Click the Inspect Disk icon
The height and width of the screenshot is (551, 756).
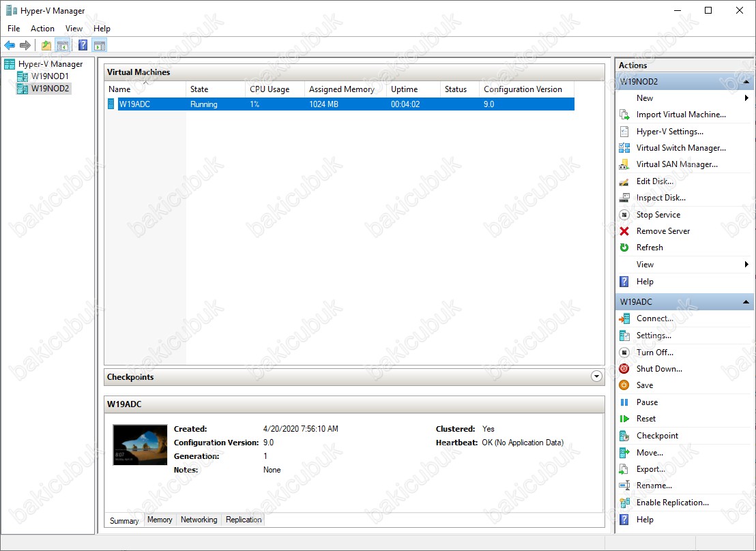point(624,198)
